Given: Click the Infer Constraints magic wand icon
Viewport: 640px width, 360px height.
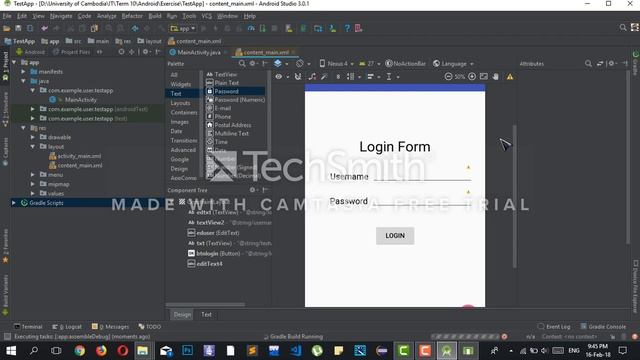Looking at the screenshot, I should point(324,76).
